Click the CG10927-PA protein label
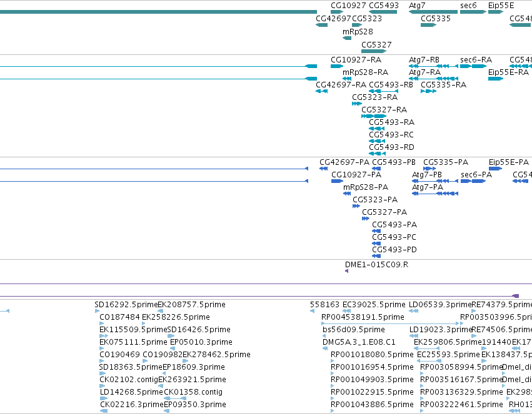 coord(356,175)
